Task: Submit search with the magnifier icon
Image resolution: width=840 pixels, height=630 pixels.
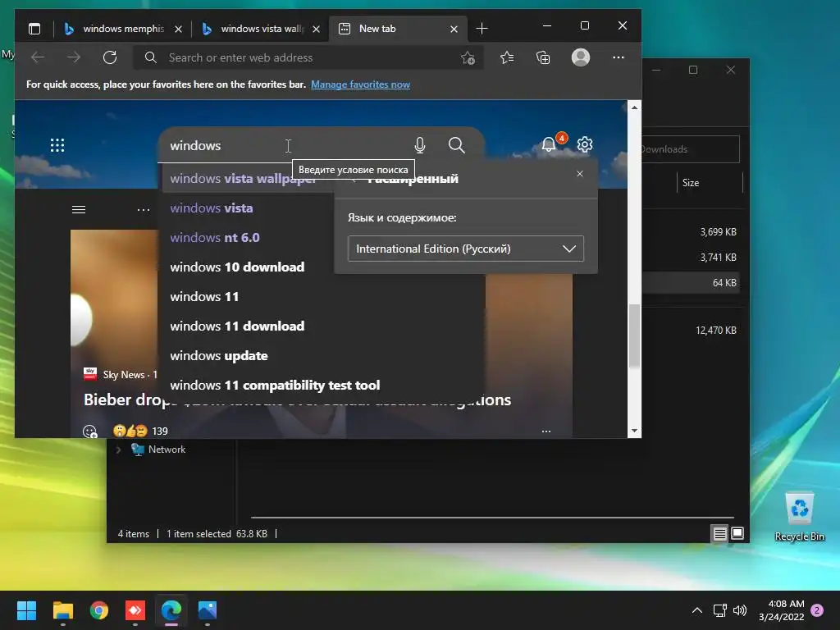Action: click(456, 145)
